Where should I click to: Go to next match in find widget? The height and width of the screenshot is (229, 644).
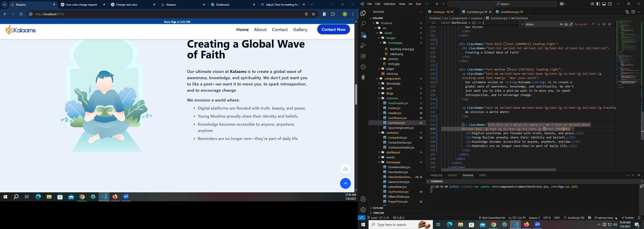[599, 24]
